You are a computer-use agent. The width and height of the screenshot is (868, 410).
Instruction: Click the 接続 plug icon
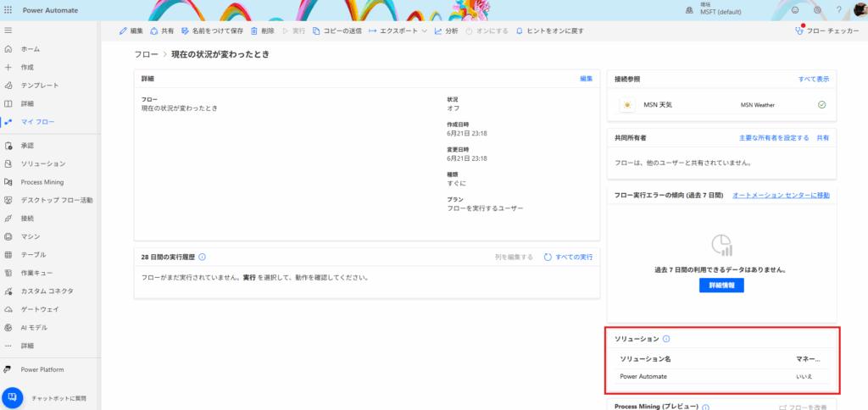[x=8, y=219]
